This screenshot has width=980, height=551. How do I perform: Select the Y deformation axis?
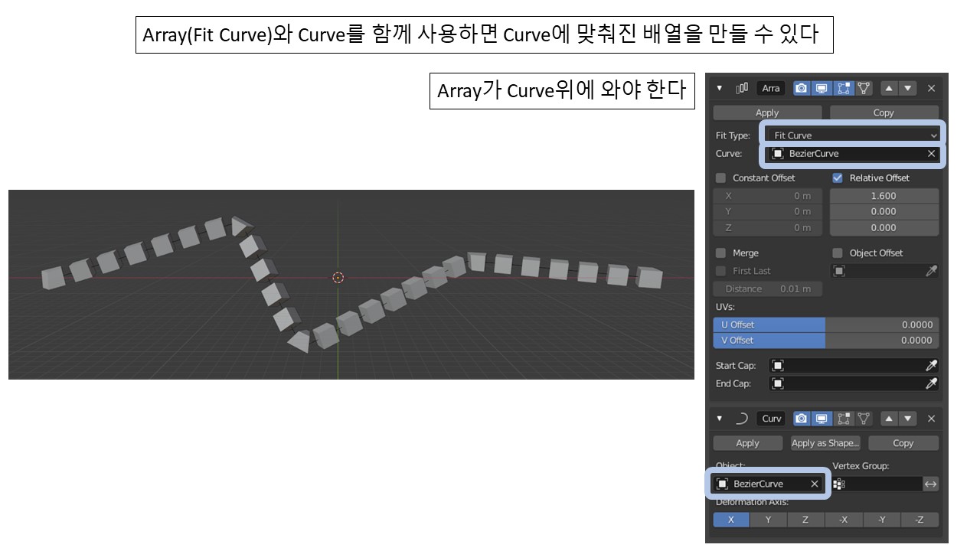768,520
